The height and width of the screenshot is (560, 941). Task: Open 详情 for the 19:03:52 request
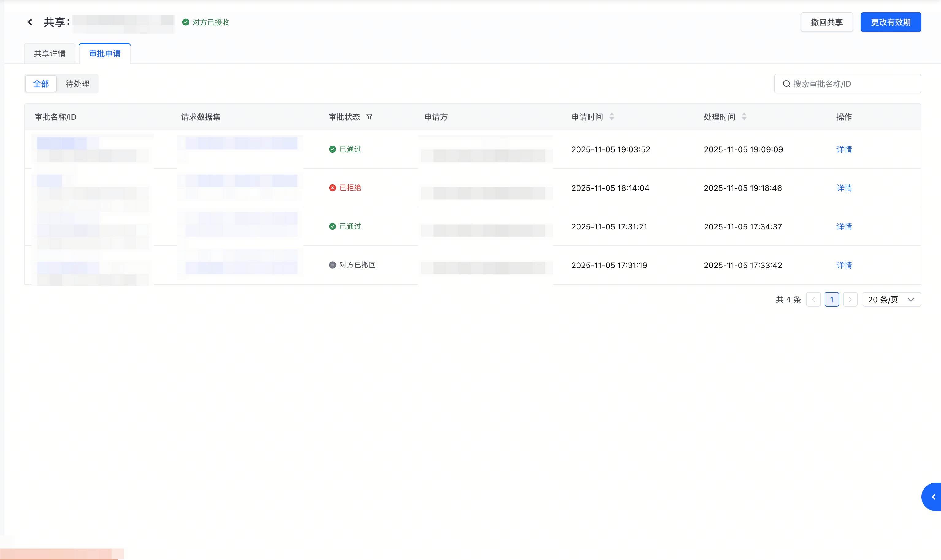[844, 149]
